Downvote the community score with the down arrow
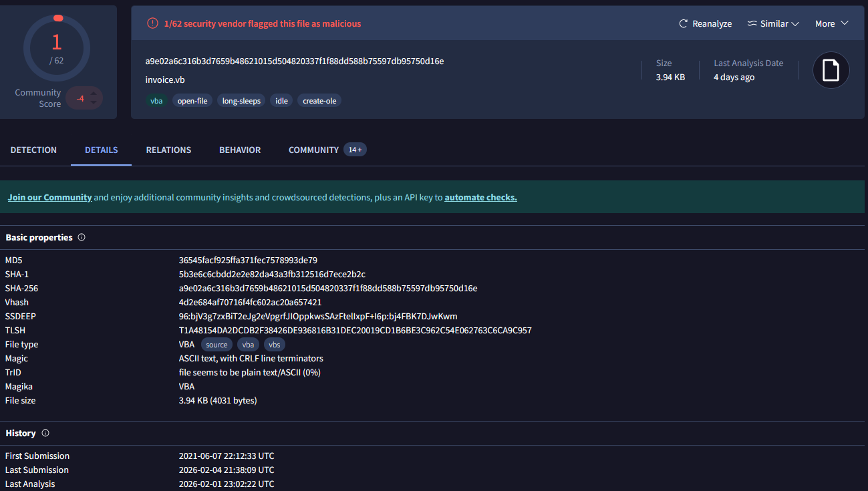 coord(94,103)
